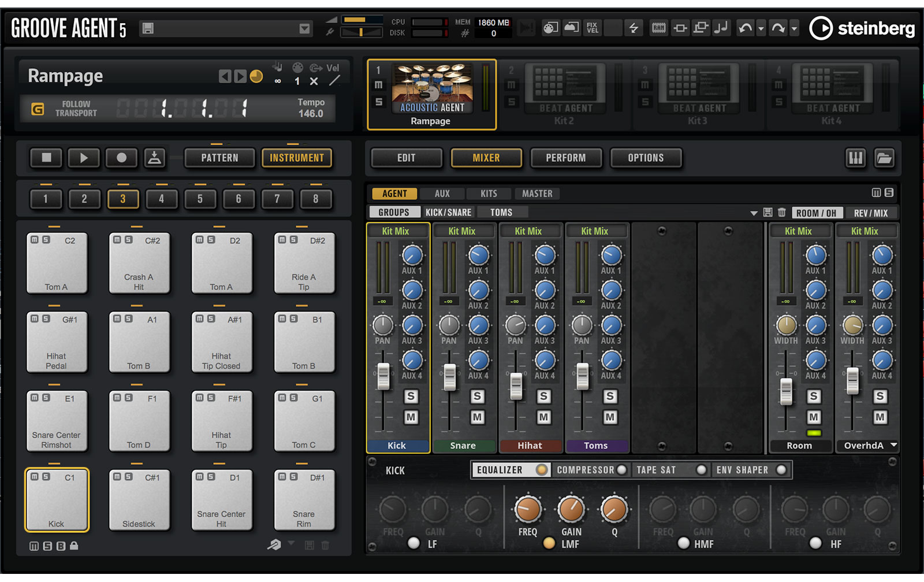Screen dimensions: 924x582
Task: Open the redo history dropdown arrow
Action: pos(794,28)
